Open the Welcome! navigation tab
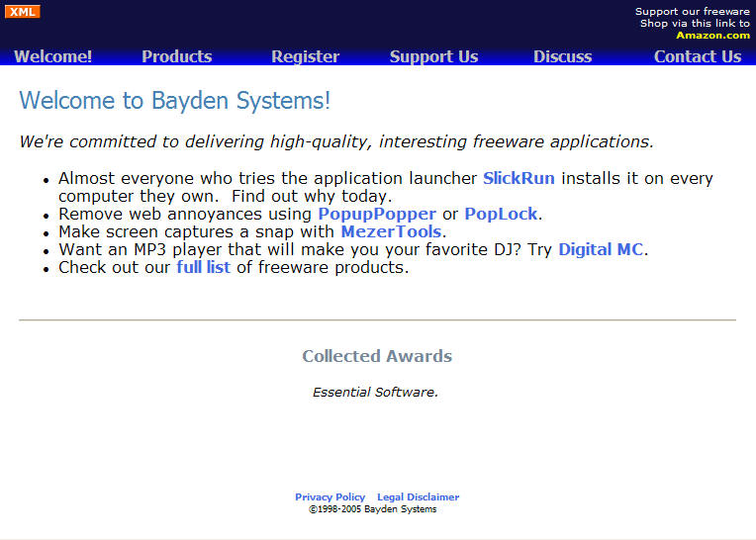This screenshot has width=756, height=540. tap(53, 56)
